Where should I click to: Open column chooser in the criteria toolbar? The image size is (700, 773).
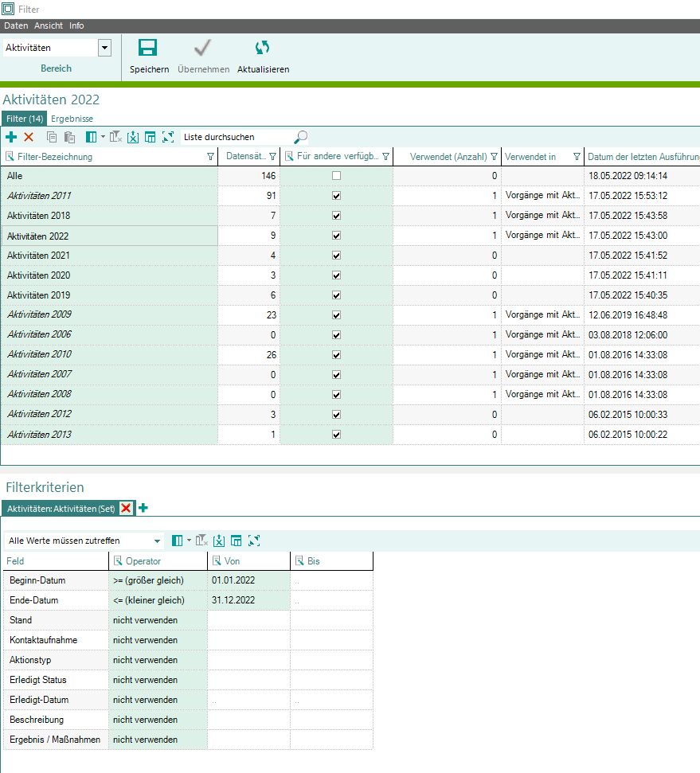tap(177, 541)
